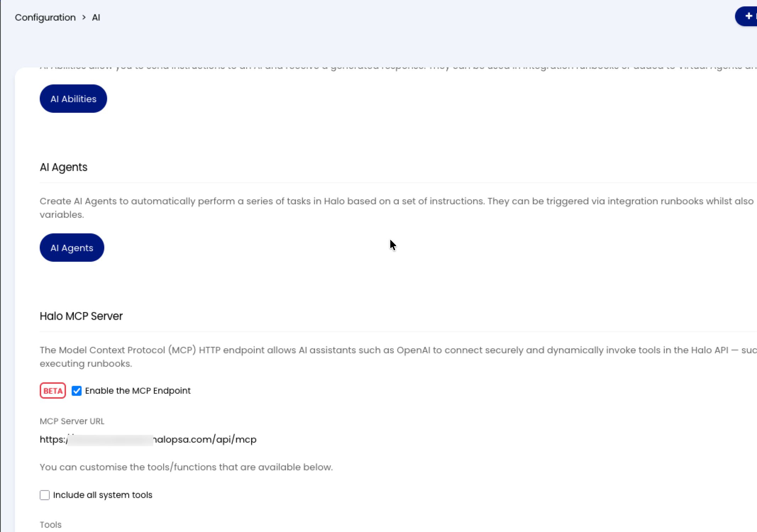Select the MCP Server URL text
Image resolution: width=757 pixels, height=532 pixels.
coord(148,439)
